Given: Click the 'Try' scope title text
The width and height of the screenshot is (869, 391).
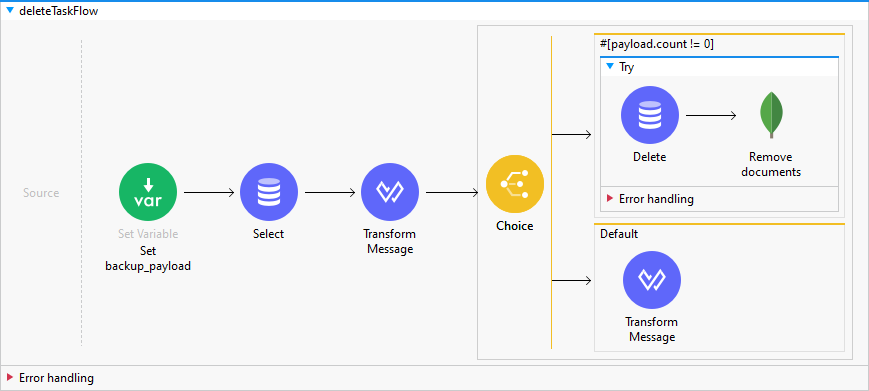Looking at the screenshot, I should coord(627,67).
